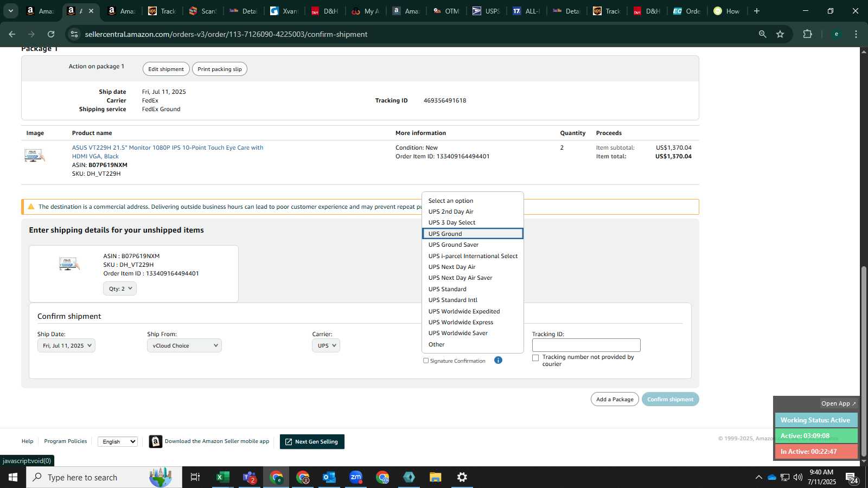Open Task View on the taskbar
868x488 pixels.
click(195, 477)
